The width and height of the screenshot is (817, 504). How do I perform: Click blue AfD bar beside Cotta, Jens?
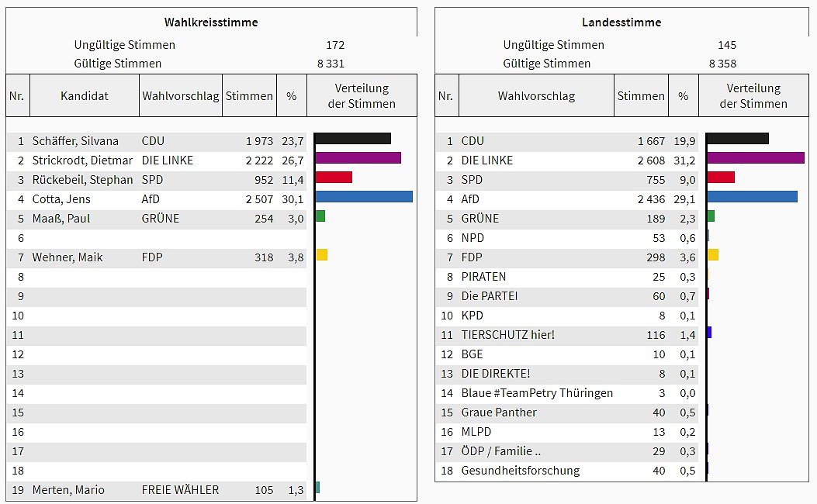364,197
